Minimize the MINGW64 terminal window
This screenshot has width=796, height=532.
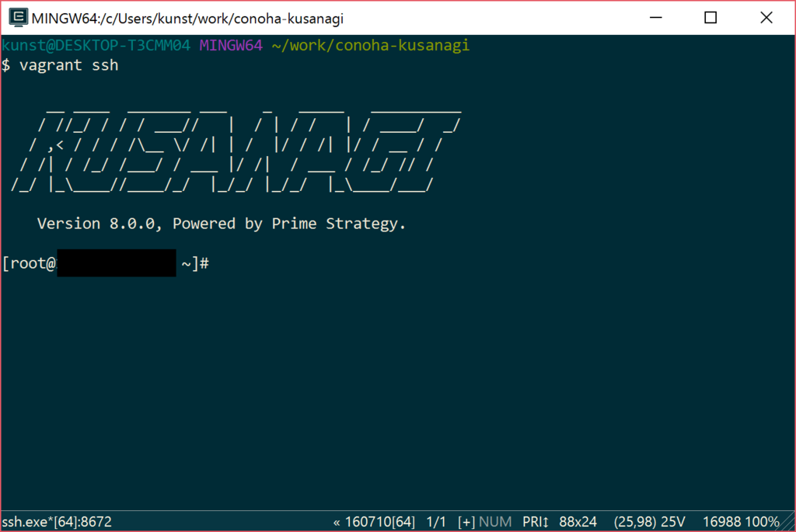click(x=656, y=18)
